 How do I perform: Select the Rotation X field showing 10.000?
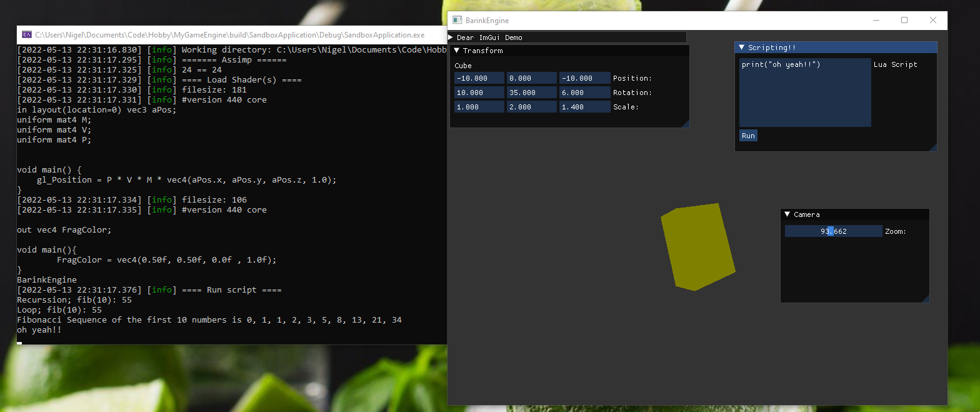tap(479, 93)
